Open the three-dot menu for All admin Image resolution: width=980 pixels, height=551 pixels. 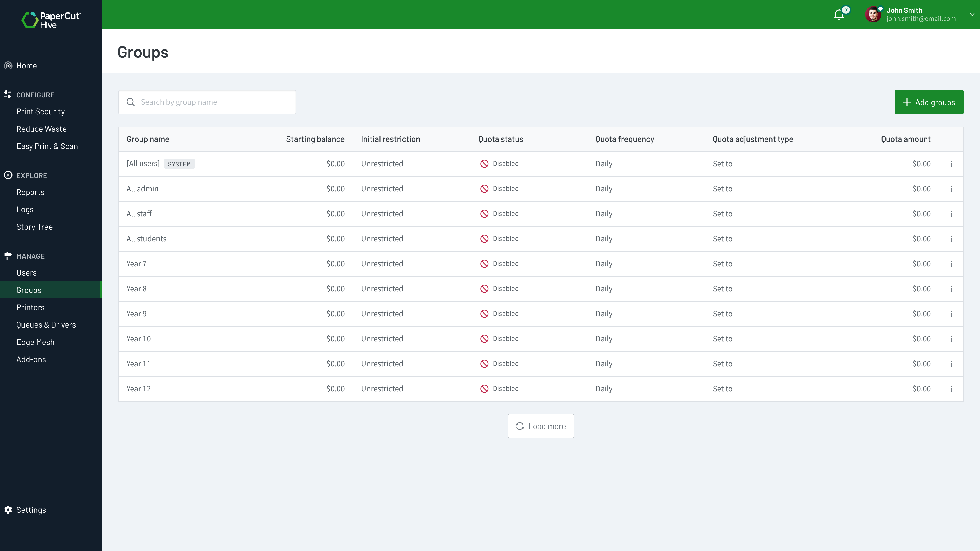tap(951, 189)
